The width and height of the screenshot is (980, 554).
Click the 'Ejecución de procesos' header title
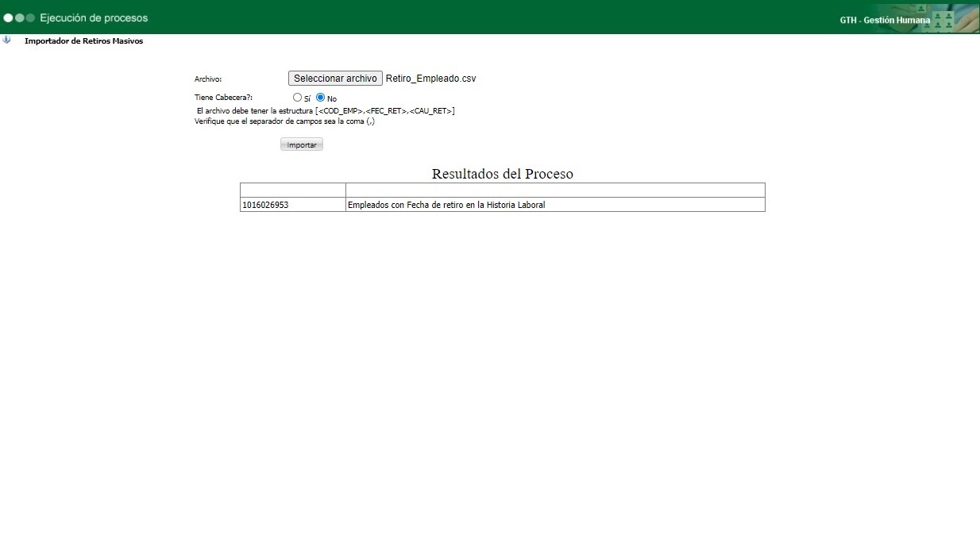tap(94, 17)
